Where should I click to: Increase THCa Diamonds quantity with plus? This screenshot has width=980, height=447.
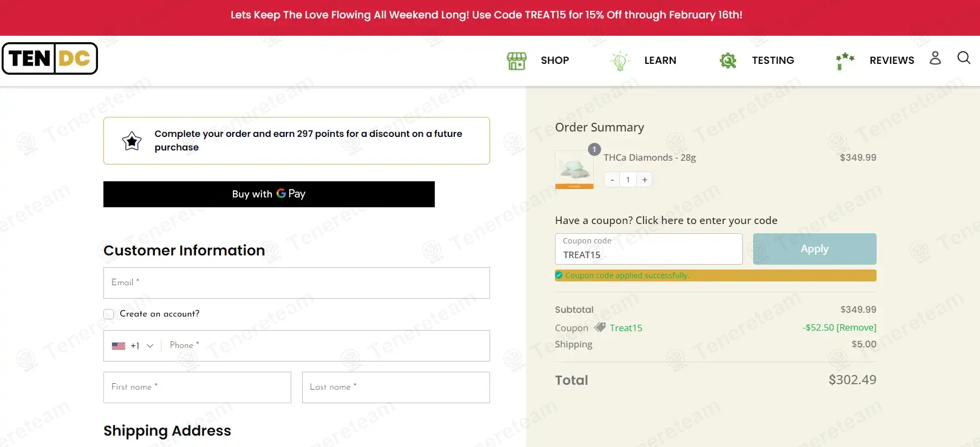644,180
